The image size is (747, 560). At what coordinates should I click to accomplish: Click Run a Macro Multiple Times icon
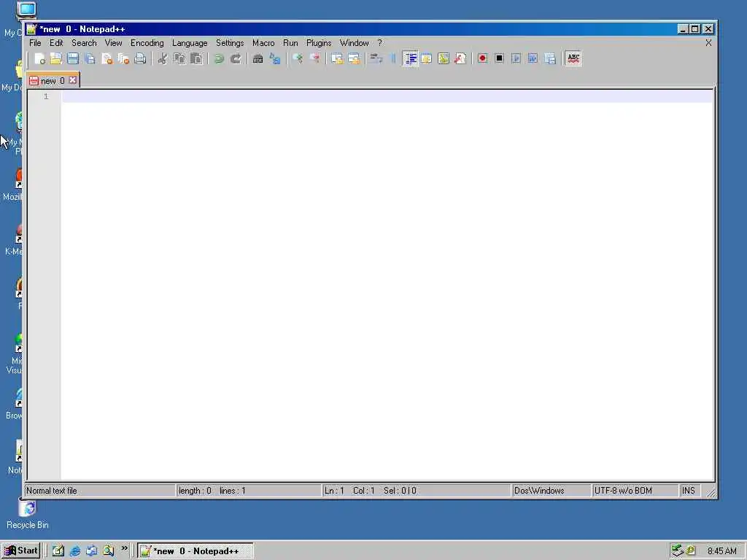point(533,58)
